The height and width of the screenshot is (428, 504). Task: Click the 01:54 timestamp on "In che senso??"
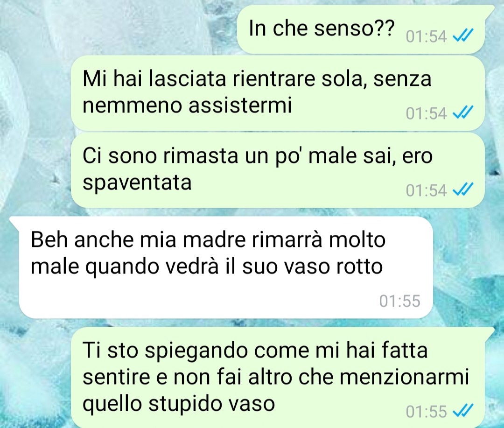click(426, 37)
